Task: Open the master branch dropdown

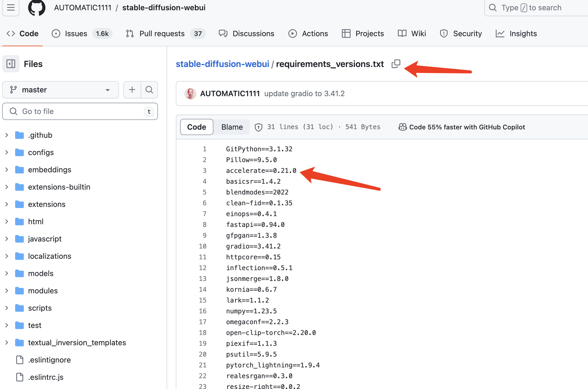Action: coord(61,90)
